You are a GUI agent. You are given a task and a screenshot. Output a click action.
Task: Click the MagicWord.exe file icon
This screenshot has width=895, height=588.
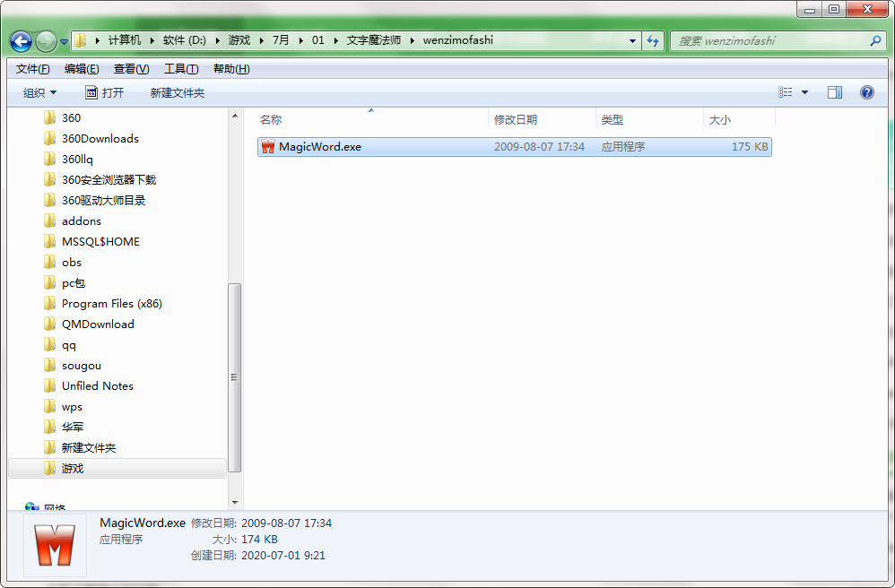pyautogui.click(x=268, y=147)
